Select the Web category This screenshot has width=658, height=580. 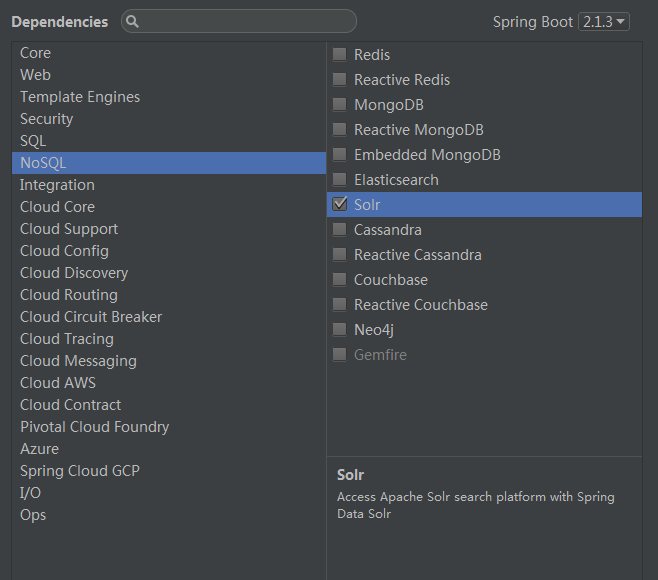(x=35, y=75)
